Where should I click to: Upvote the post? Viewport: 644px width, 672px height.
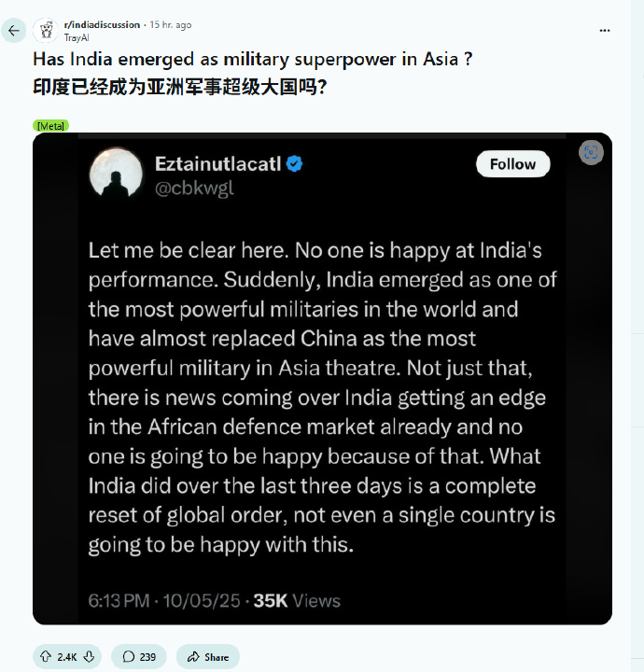click(x=45, y=657)
